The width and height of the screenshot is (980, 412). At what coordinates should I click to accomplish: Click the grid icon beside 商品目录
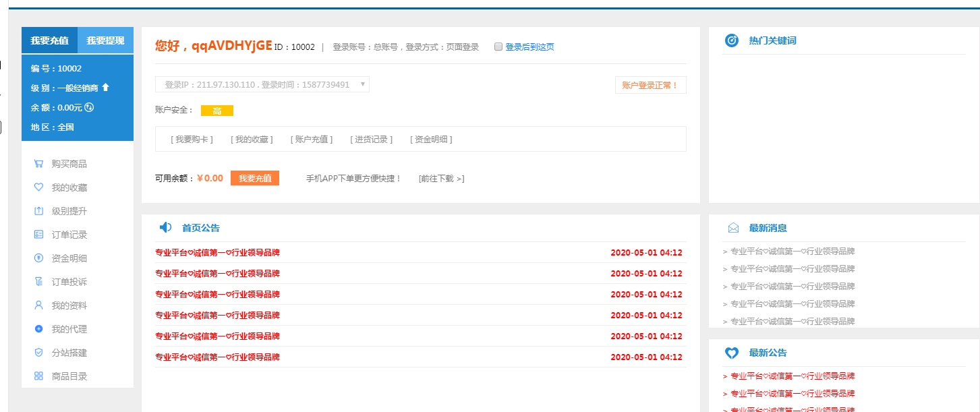[38, 376]
